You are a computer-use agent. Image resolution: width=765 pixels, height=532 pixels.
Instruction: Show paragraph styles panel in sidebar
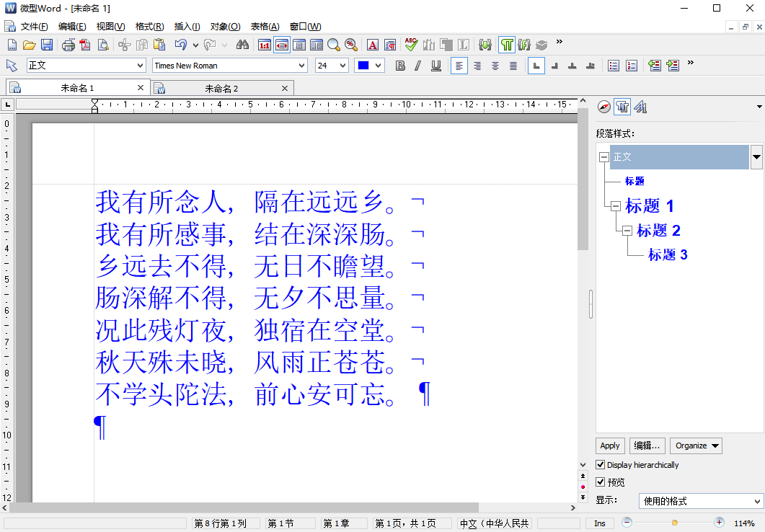(622, 107)
